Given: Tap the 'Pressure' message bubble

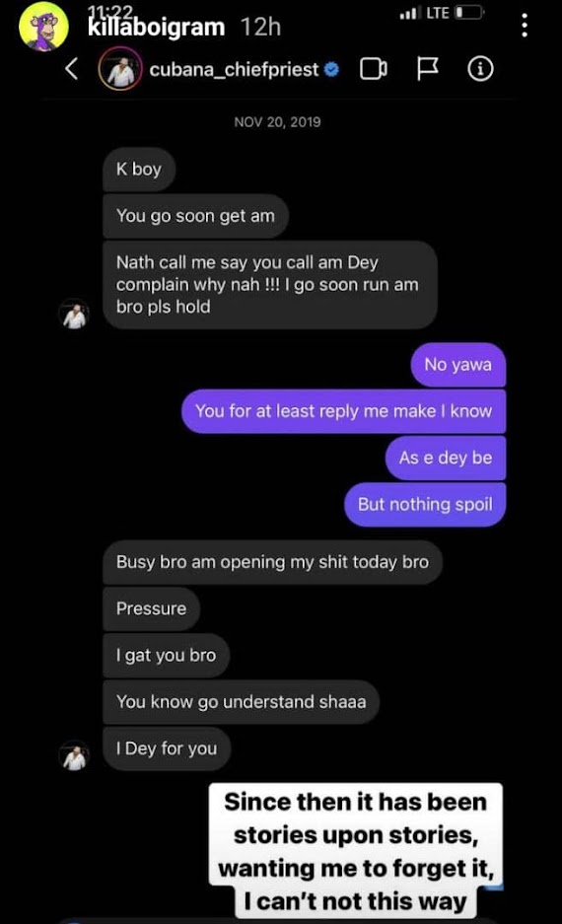Looking at the screenshot, I should [x=152, y=608].
